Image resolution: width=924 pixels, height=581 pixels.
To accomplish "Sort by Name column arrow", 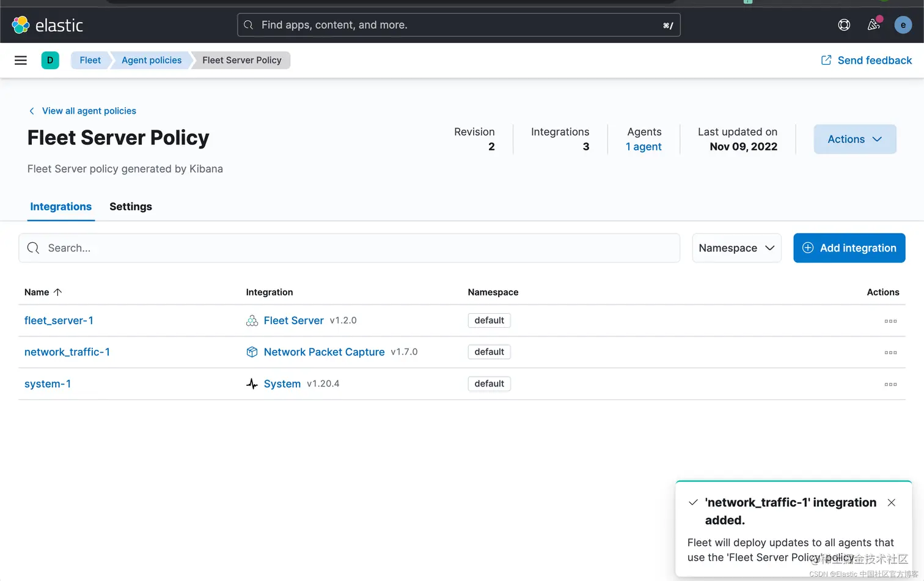I will [x=58, y=292].
